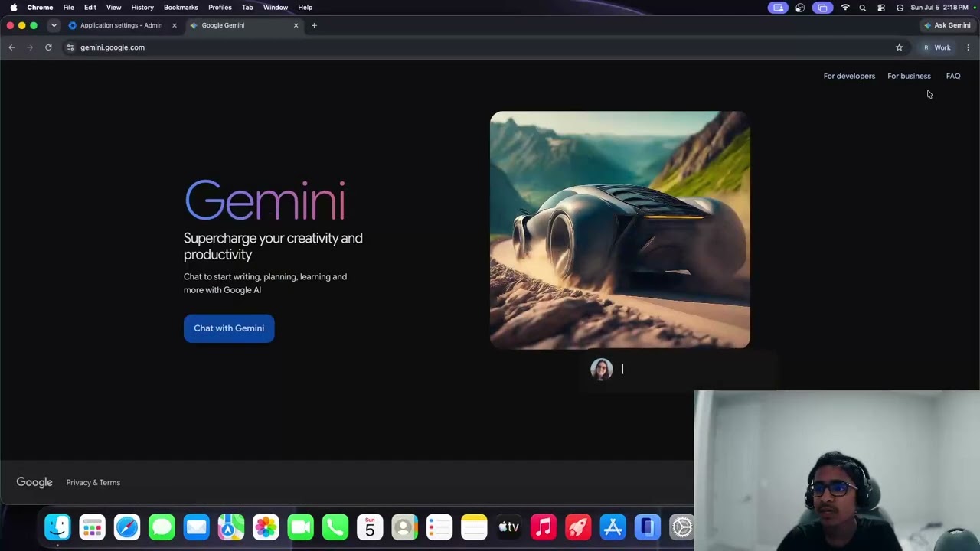Open the FAQ link
The height and width of the screenshot is (551, 980).
pyautogui.click(x=953, y=76)
